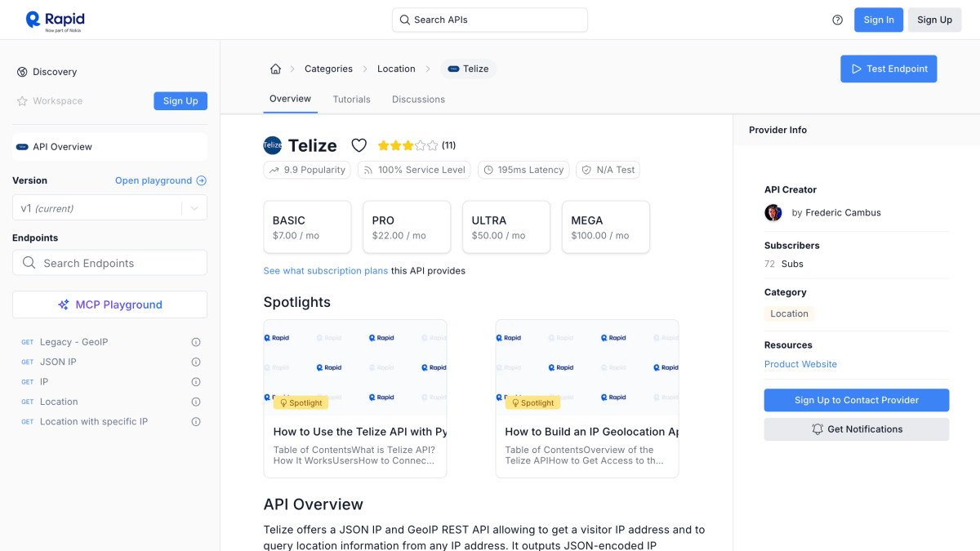The width and height of the screenshot is (980, 551).
Task: Click info icon for Location with specific IP
Action: [196, 422]
